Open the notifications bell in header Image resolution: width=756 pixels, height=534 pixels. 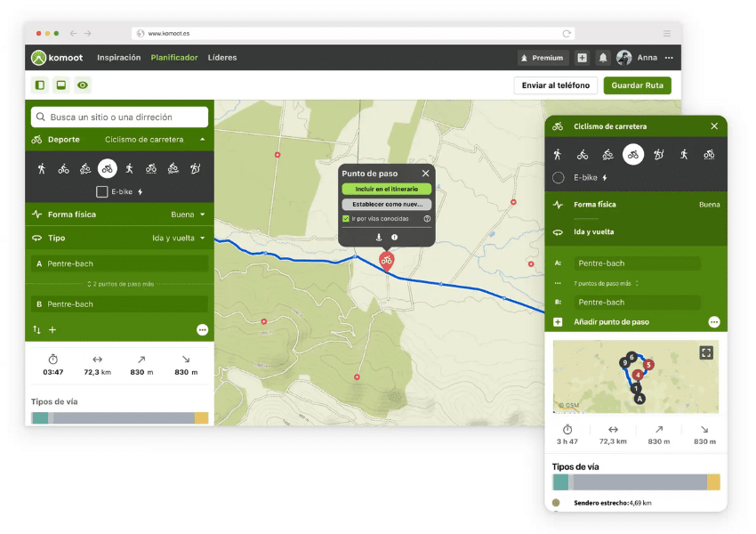point(603,58)
